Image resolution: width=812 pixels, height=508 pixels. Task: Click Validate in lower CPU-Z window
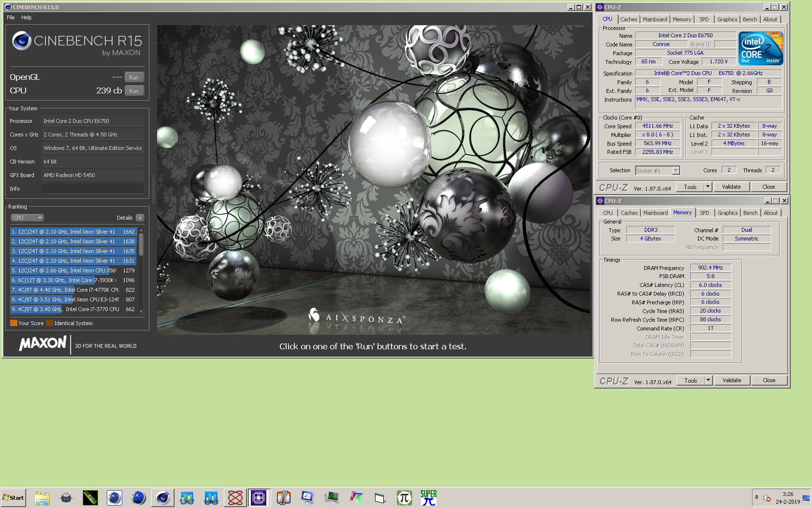(x=732, y=381)
